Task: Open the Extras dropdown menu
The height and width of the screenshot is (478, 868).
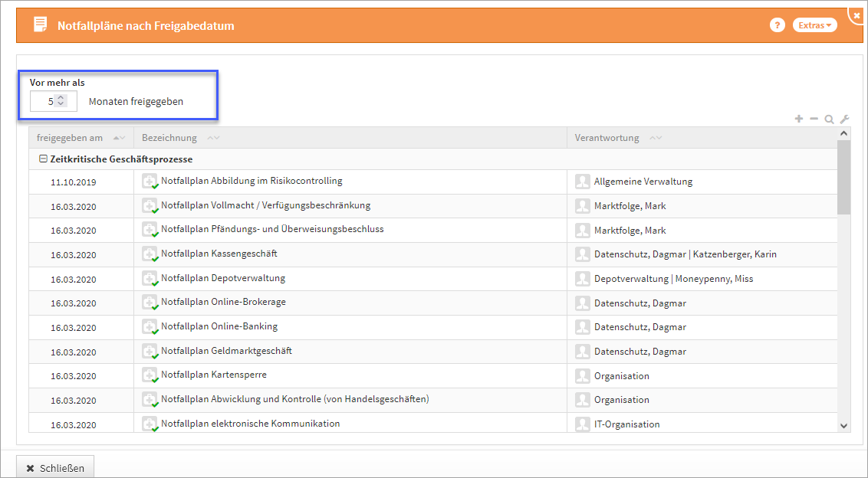Action: (814, 25)
